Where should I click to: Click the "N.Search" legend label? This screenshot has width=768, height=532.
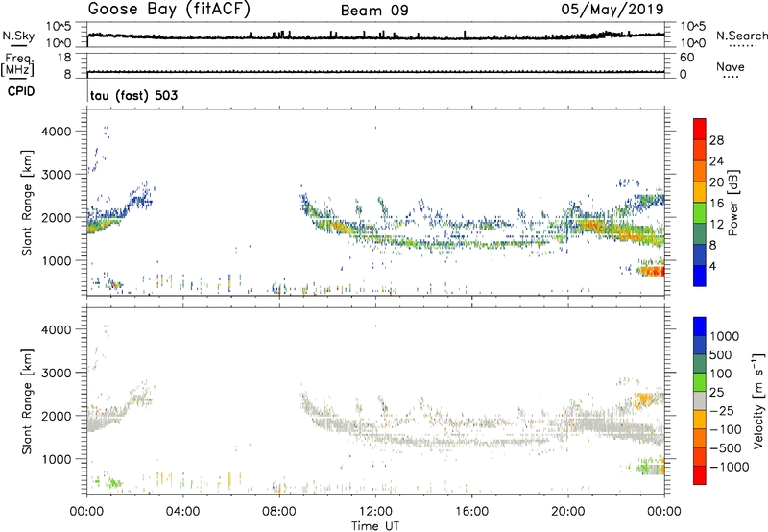741,36
